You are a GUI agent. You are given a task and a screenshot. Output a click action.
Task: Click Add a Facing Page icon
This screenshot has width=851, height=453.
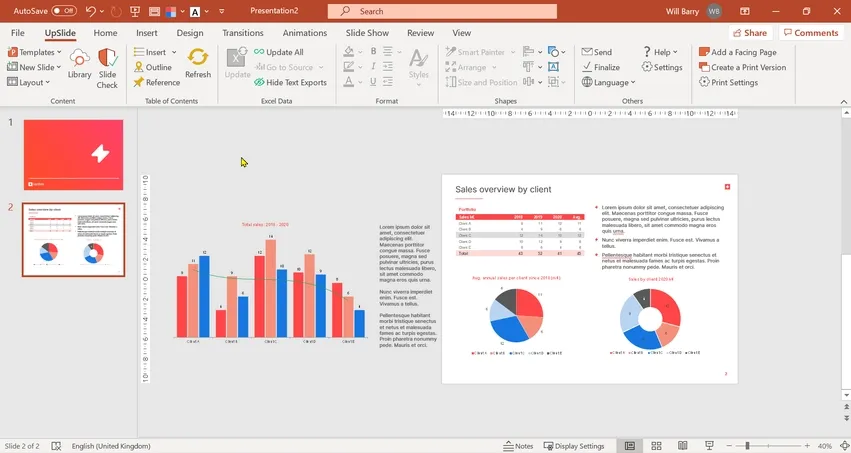tap(704, 52)
